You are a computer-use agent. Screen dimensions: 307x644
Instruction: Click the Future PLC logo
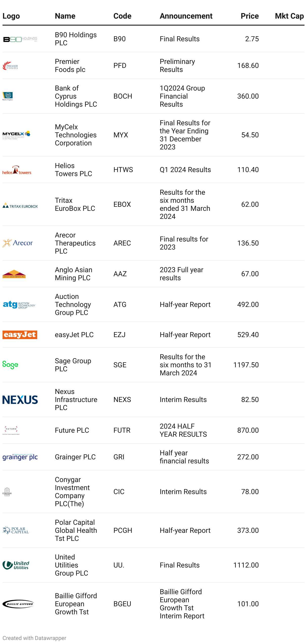11,430
